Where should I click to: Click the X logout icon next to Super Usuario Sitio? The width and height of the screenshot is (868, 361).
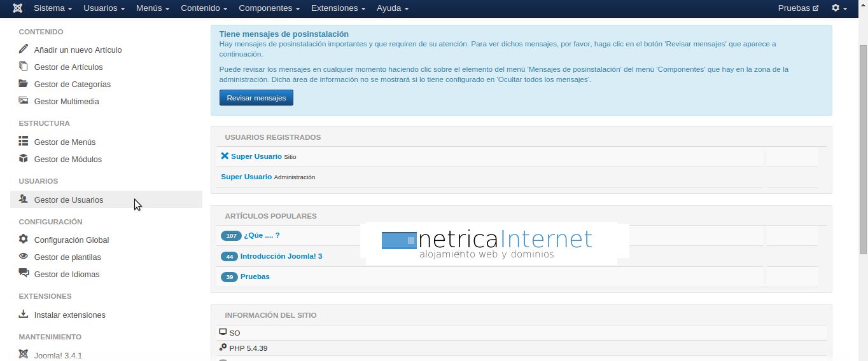click(x=225, y=156)
